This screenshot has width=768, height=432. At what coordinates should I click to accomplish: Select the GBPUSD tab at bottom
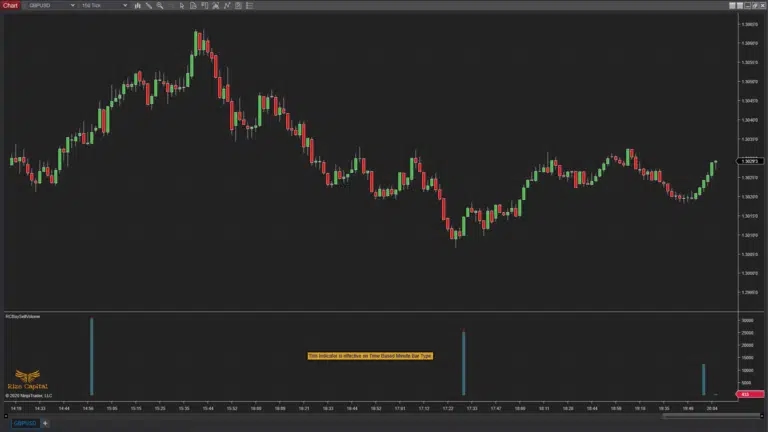click(25, 423)
